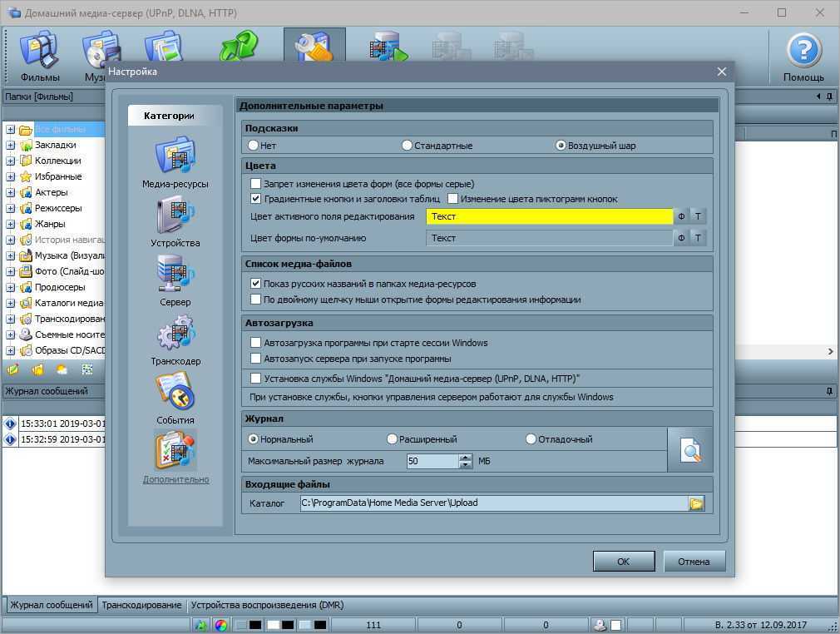This screenshot has width=840, height=634.
Task: Expand the Продюсеры tree node
Action: [10, 287]
